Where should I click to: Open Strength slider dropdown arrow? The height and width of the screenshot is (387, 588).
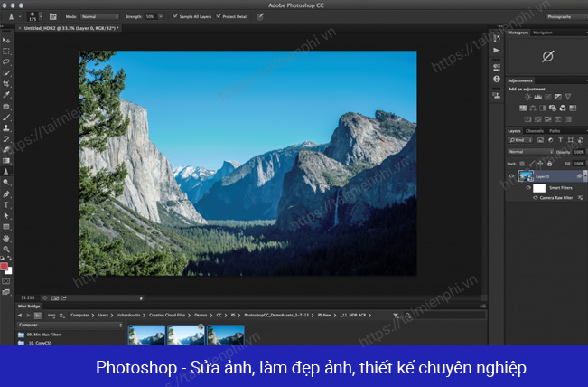tap(161, 16)
